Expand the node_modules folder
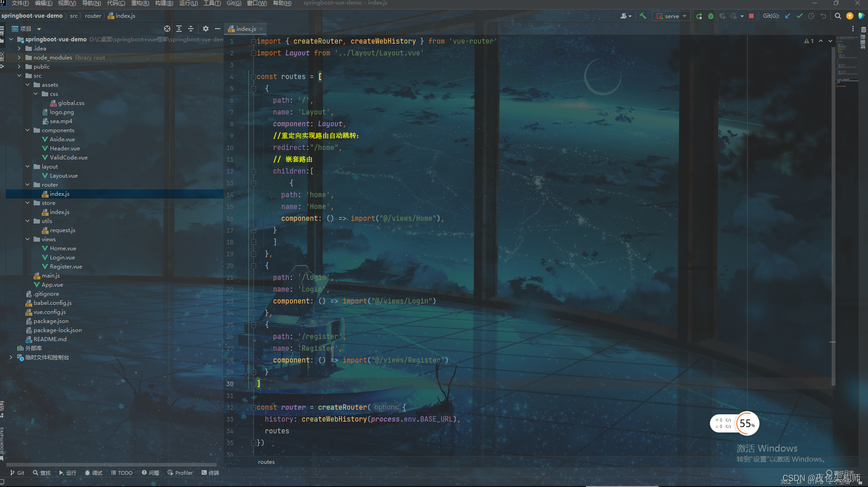868x487 pixels. [x=19, y=58]
